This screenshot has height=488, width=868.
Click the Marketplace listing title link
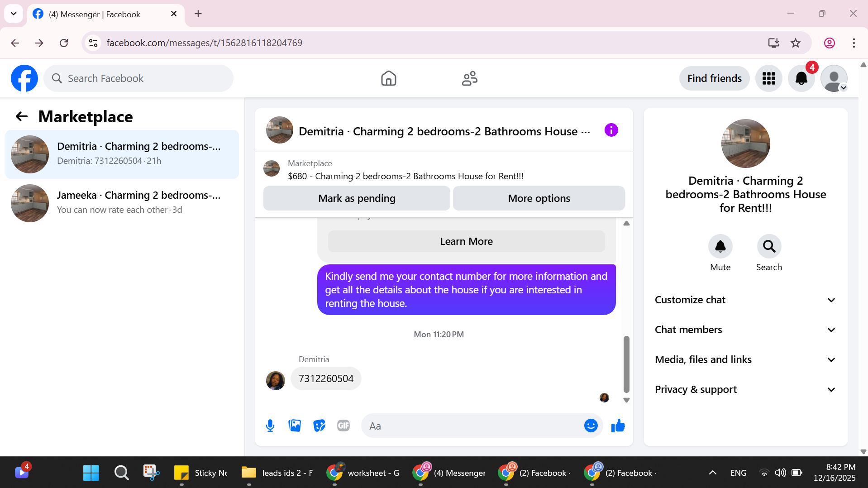tap(405, 176)
